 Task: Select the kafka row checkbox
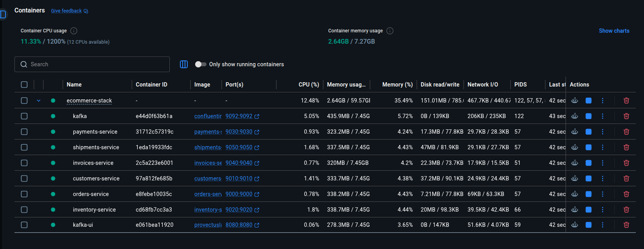(24, 116)
